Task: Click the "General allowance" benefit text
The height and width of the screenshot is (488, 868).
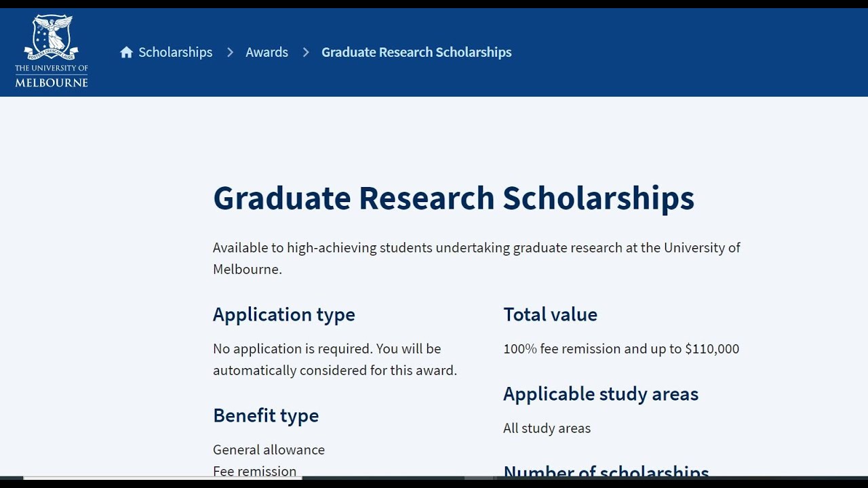Action: coord(269,450)
